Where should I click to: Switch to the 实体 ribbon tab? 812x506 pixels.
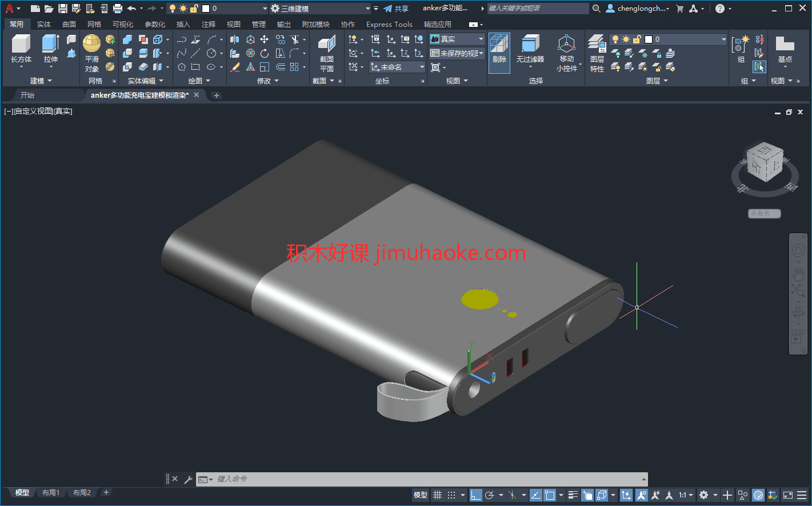[44, 24]
